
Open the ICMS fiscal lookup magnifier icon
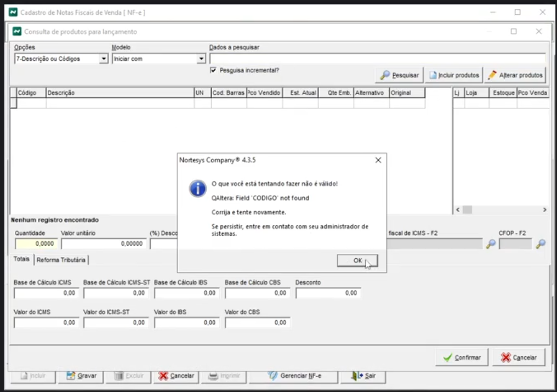point(491,244)
